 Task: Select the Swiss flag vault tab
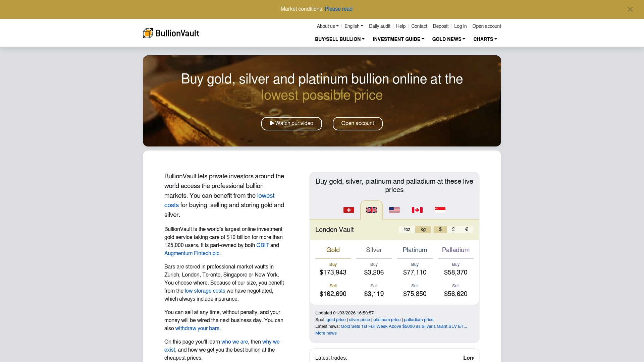pyautogui.click(x=349, y=210)
